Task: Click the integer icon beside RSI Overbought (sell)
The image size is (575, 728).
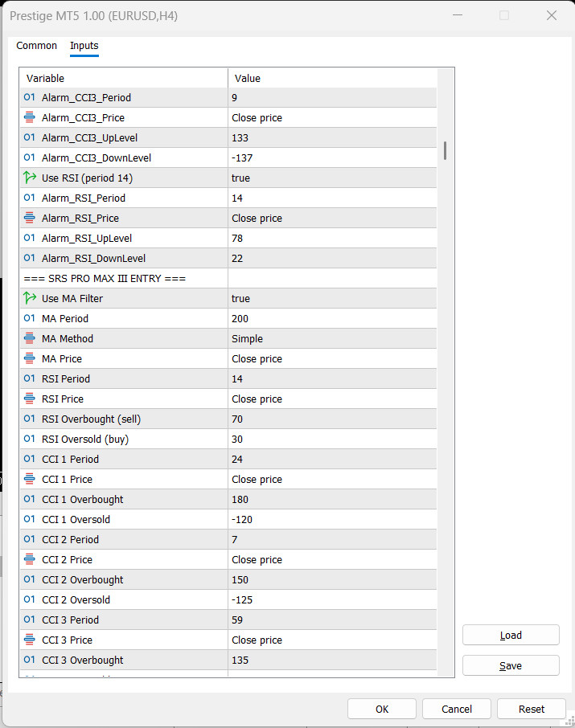Action: tap(29, 419)
